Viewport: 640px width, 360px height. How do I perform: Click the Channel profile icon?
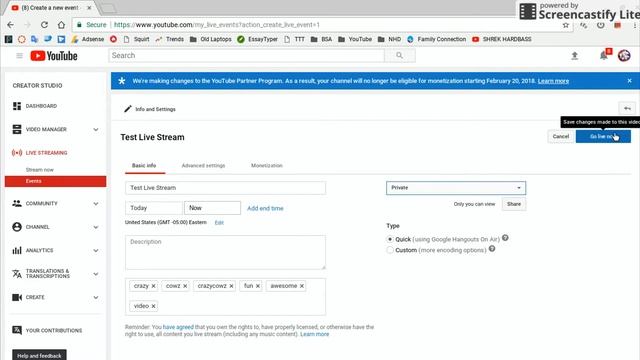click(x=17, y=227)
